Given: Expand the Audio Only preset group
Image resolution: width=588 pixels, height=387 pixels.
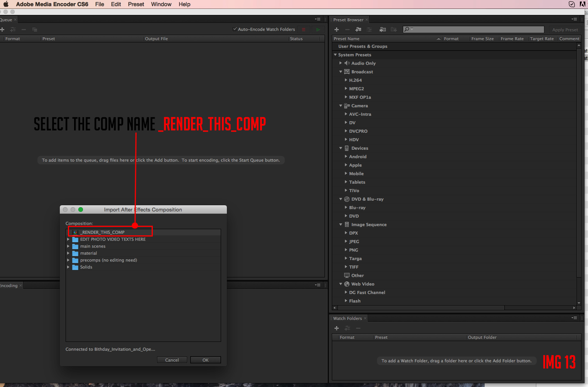Looking at the screenshot, I should [341, 63].
